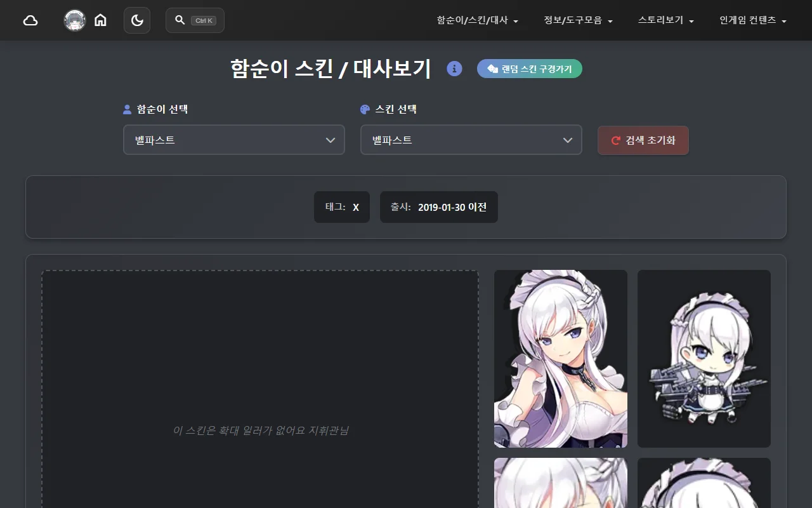
Task: Click the dashed illustration placeholder area
Action: coord(260,389)
